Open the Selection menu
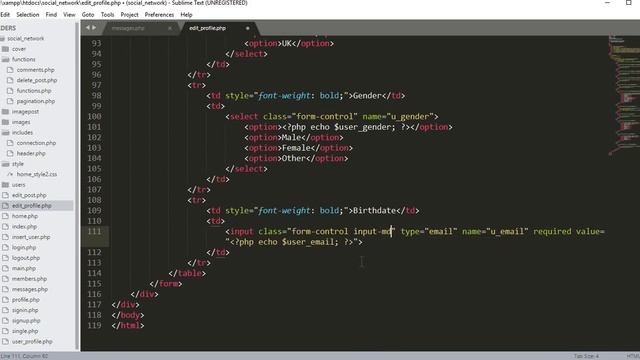 click(x=27, y=15)
